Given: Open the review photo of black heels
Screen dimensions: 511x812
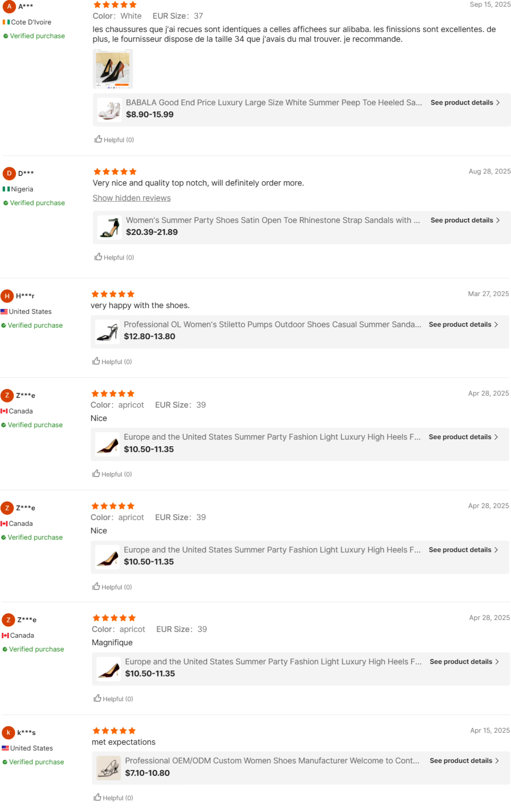Looking at the screenshot, I should click(113, 69).
